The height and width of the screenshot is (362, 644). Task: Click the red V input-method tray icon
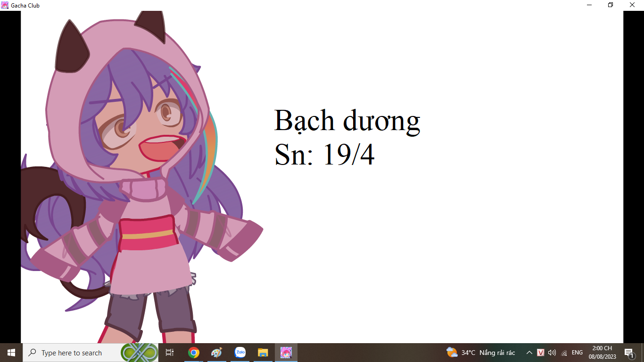tap(541, 353)
